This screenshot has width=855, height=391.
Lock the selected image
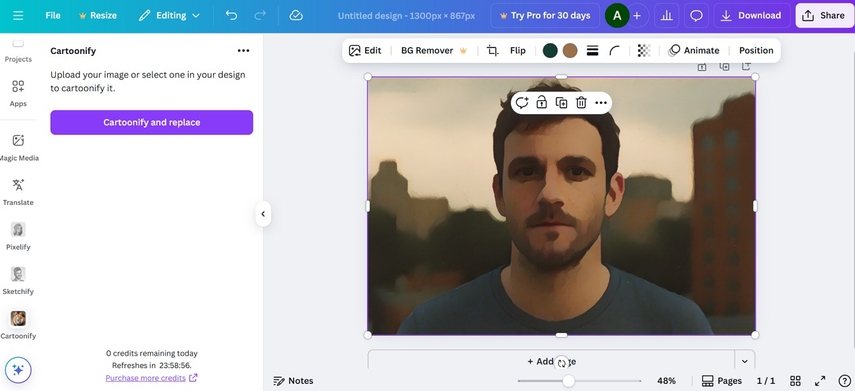[541, 103]
